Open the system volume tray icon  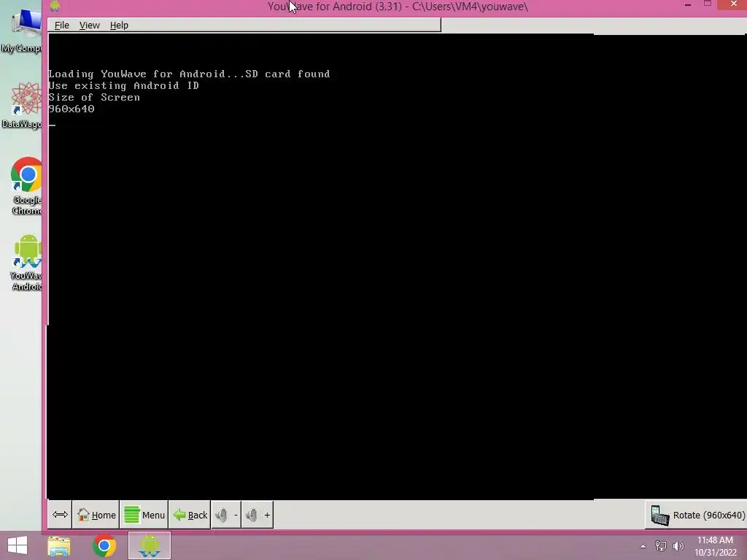678,546
